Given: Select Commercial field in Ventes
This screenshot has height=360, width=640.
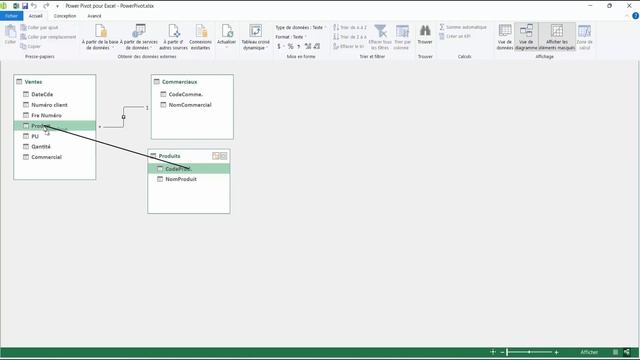Looking at the screenshot, I should pyautogui.click(x=55, y=157).
